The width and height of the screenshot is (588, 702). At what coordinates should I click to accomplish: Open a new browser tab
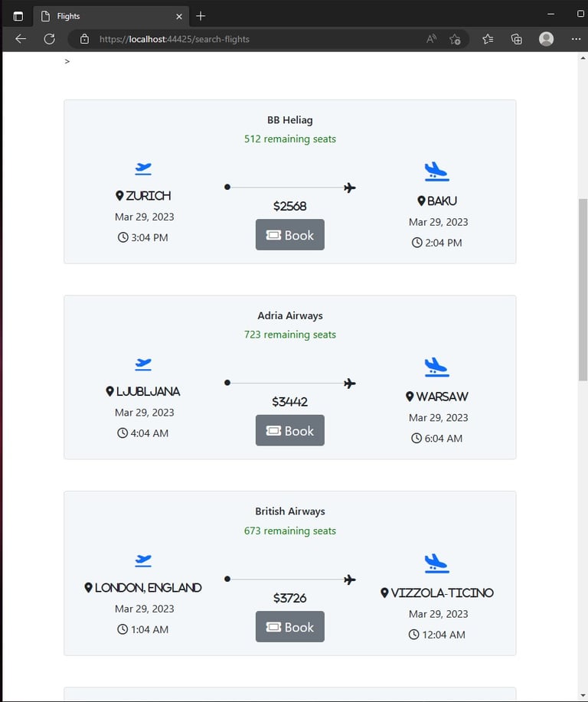point(201,16)
